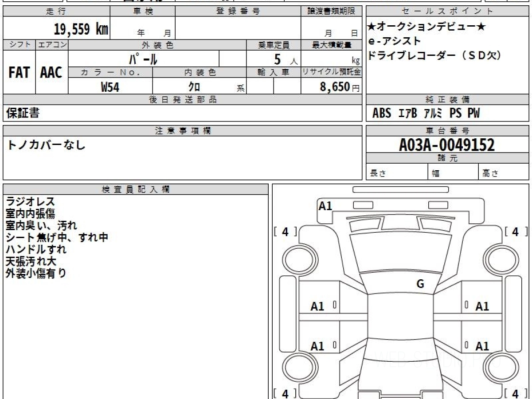Click the パール exterior color value
This screenshot has width=532, height=399.
(x=143, y=59)
